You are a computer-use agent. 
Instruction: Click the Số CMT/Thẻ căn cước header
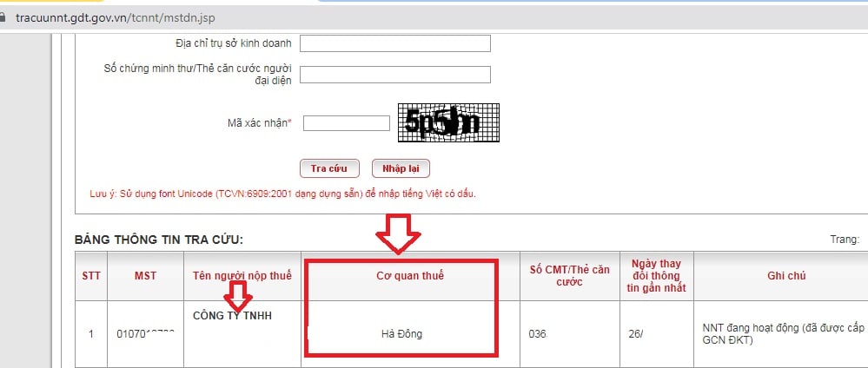coord(569,276)
